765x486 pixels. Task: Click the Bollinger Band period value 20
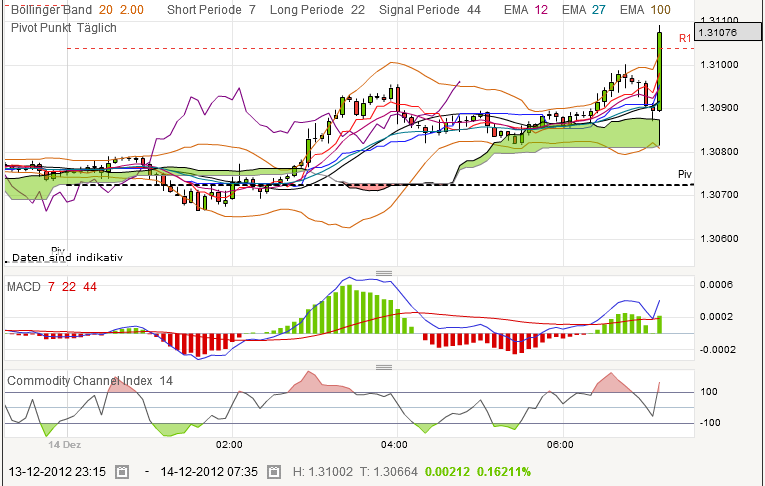105,10
